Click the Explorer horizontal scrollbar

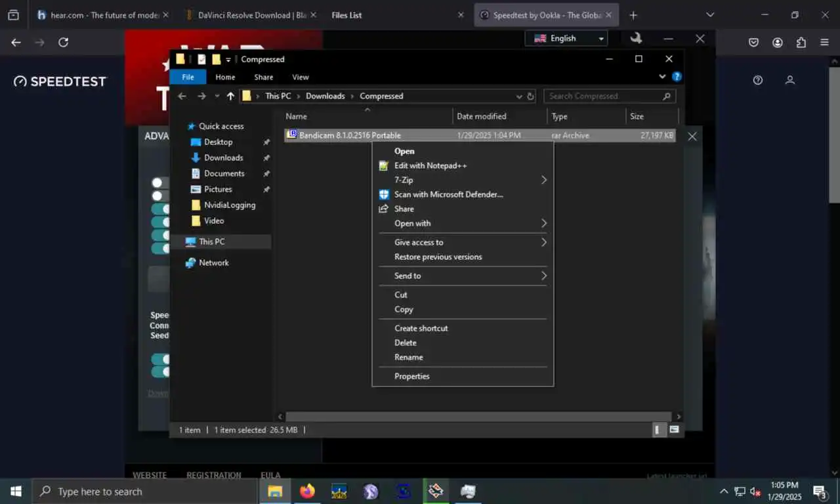[478, 417]
